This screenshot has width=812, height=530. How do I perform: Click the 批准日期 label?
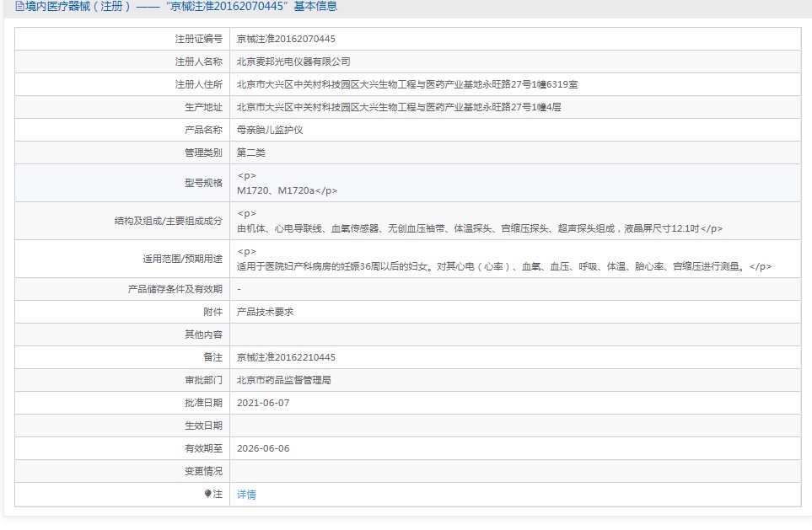point(203,404)
